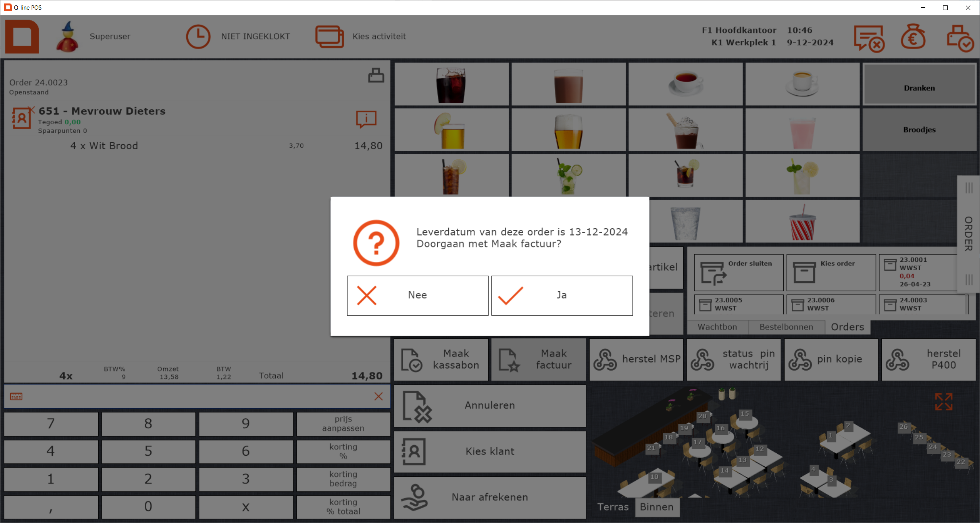This screenshot has width=980, height=523.
Task: Open order 23.0001 WWST
Action: [918, 272]
